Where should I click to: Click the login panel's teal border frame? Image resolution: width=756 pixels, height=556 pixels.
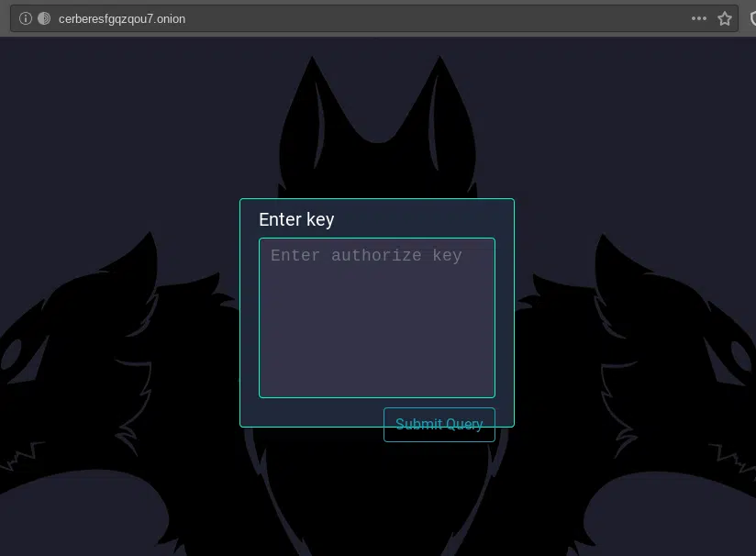240,312
